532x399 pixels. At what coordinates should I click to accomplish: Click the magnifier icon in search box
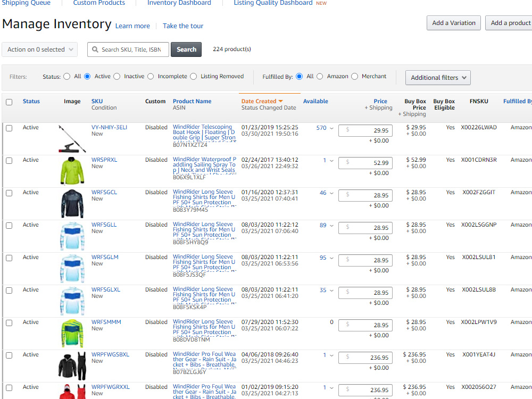pyautogui.click(x=95, y=49)
